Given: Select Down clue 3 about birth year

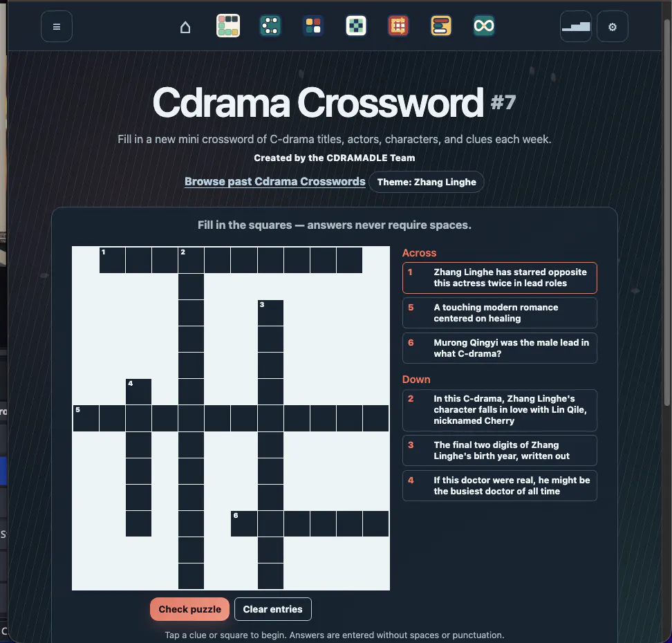Looking at the screenshot, I should point(499,451).
